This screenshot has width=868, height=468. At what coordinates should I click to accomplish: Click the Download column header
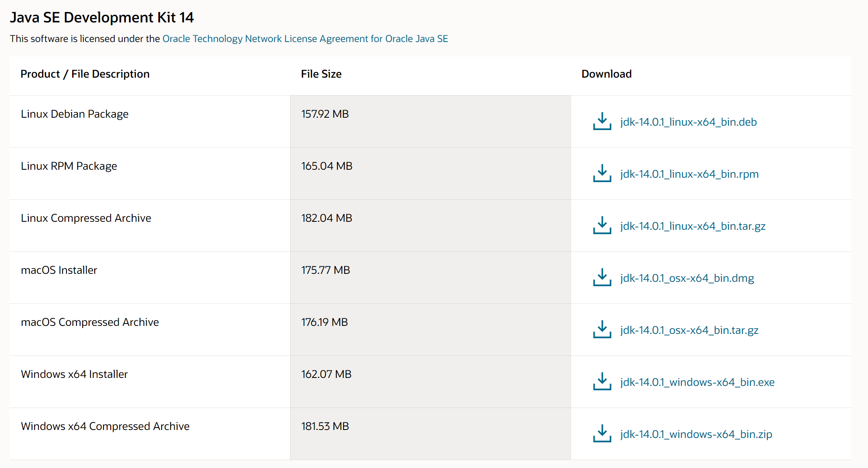click(606, 74)
